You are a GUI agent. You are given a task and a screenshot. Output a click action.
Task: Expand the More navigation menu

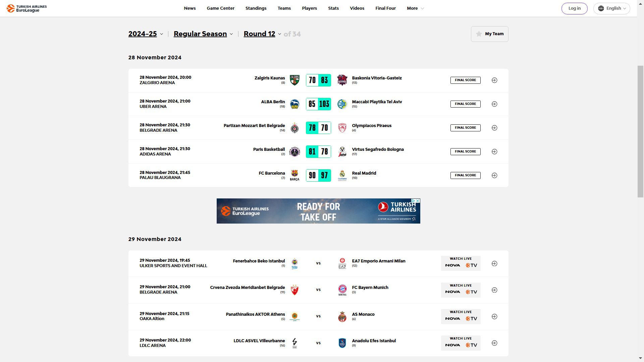click(415, 8)
